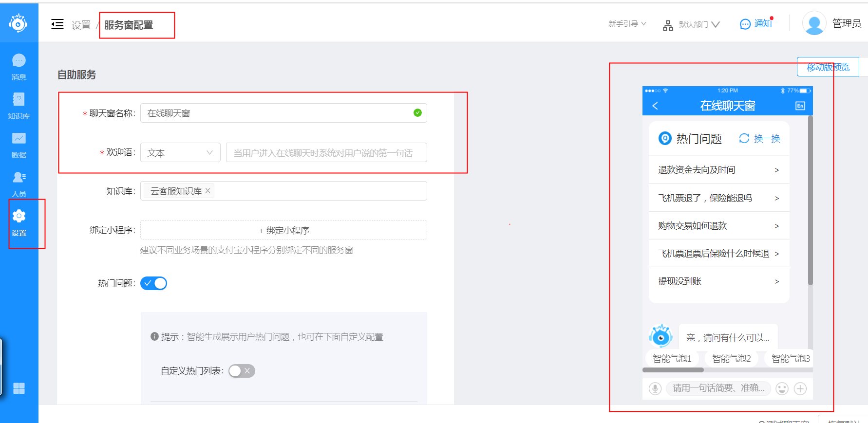Open the 欢迎语 type dropdown showing 文本

(x=180, y=152)
